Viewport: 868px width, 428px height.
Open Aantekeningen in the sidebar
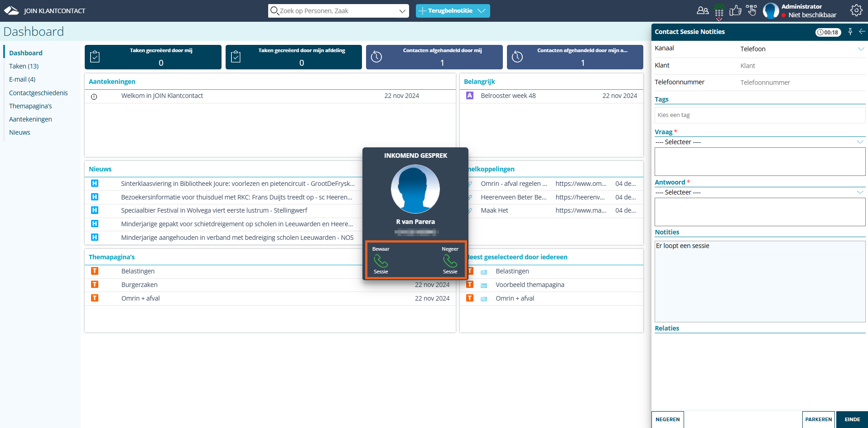point(30,119)
